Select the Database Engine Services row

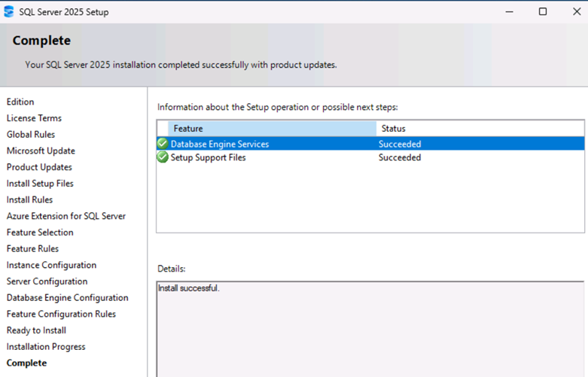(x=370, y=144)
